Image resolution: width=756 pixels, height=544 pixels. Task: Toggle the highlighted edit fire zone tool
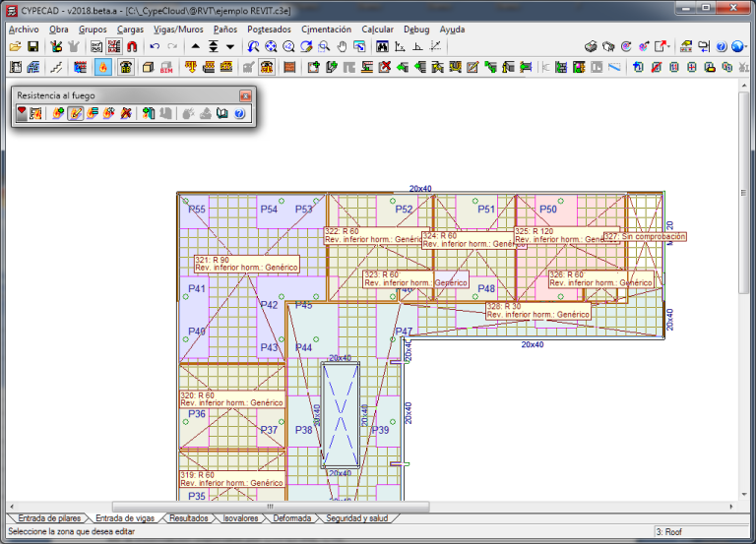[x=76, y=114]
